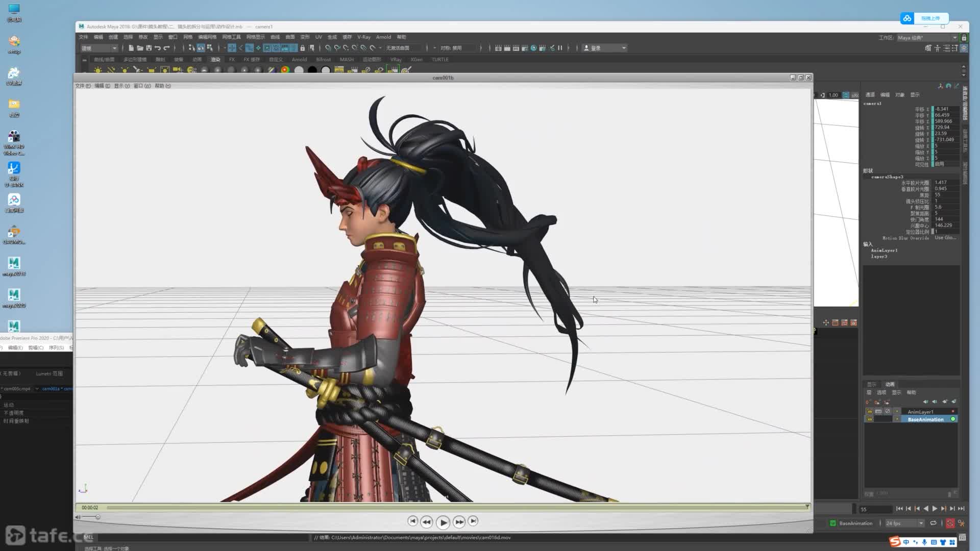This screenshot has height=551, width=980.
Task: Click the lock selection padlock icon
Action: (x=303, y=48)
